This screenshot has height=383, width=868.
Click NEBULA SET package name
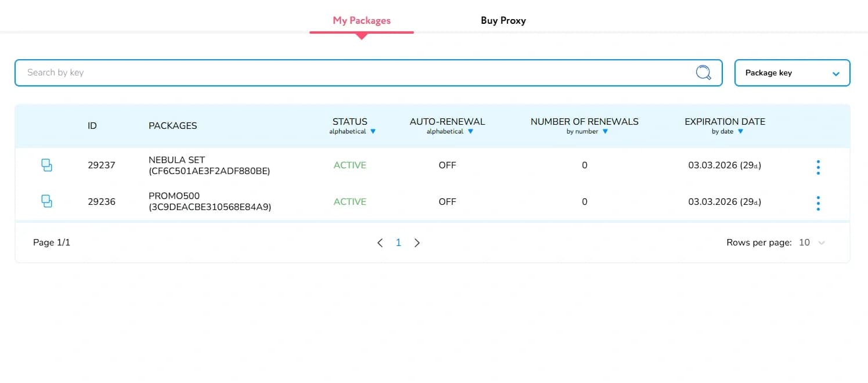pyautogui.click(x=177, y=160)
